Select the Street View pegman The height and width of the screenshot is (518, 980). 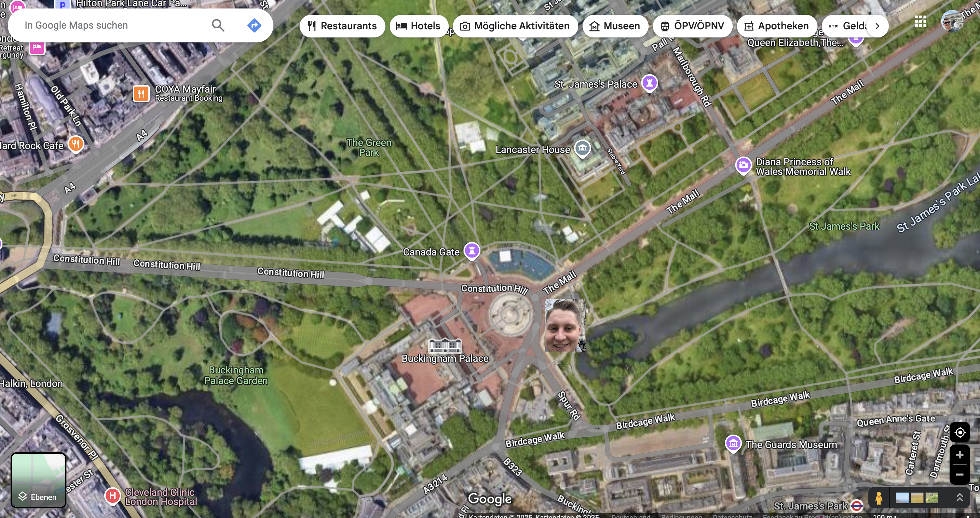879,498
